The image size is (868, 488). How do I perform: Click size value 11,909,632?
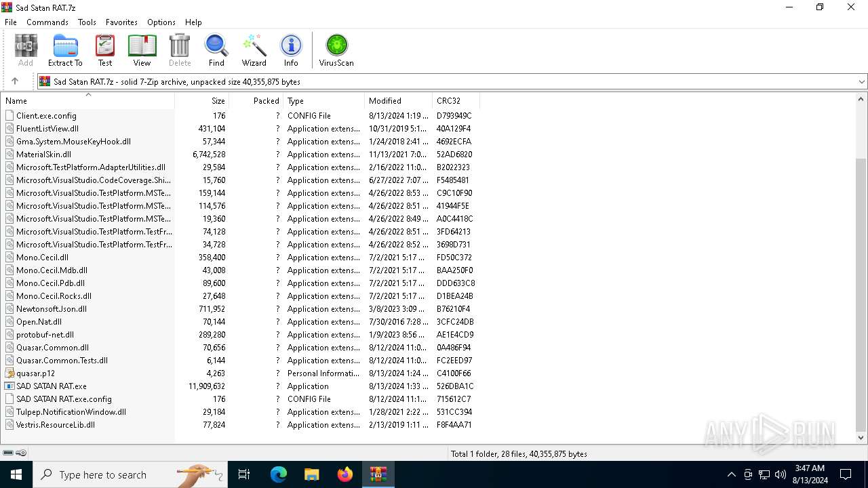(207, 386)
